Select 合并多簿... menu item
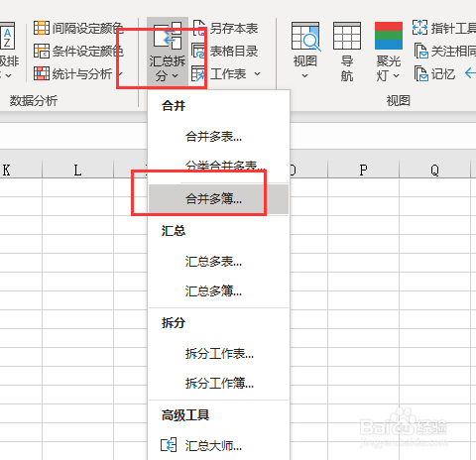Screen dimensions: 476x460 [x=218, y=199]
